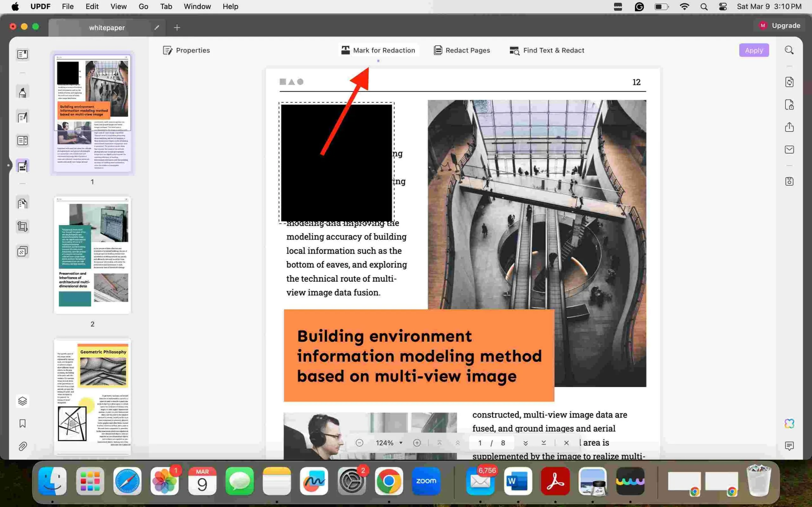Select the File menu item
812x507 pixels.
tap(67, 6)
